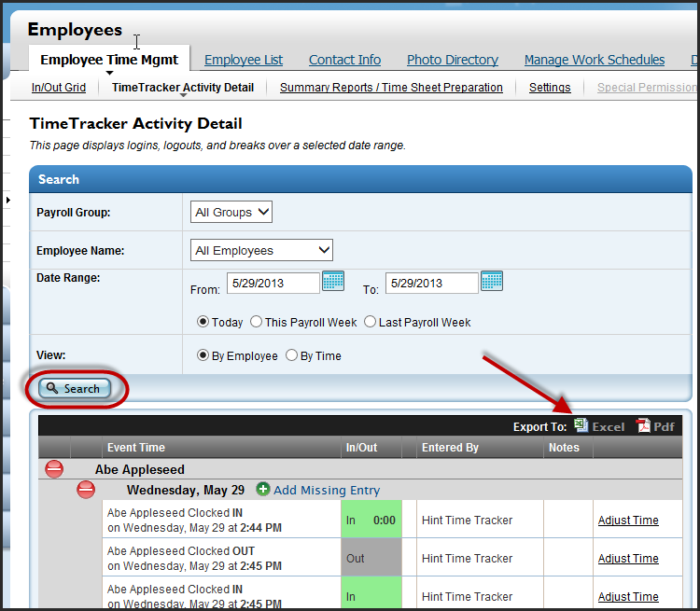Click the Search button
The width and height of the screenshot is (700, 611).
click(75, 388)
